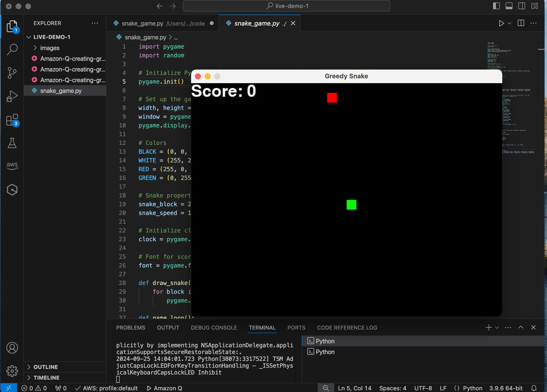The image size is (547, 392).
Task: Show errors and warnings count
Action: (34, 388)
